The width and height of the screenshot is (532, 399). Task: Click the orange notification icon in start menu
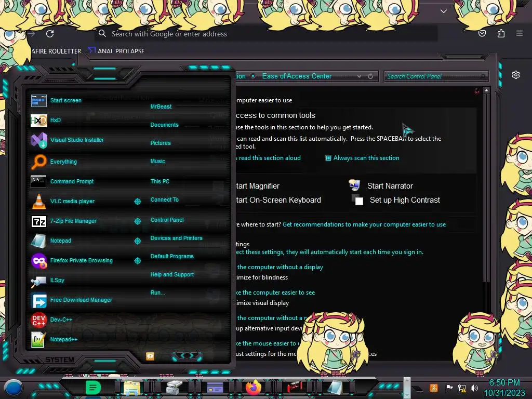(x=150, y=356)
